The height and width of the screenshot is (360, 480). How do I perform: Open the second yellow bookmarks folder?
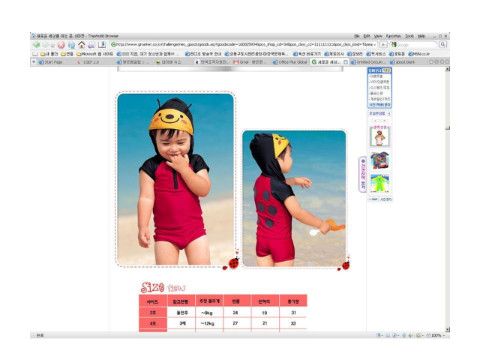pyautogui.click(x=67, y=54)
